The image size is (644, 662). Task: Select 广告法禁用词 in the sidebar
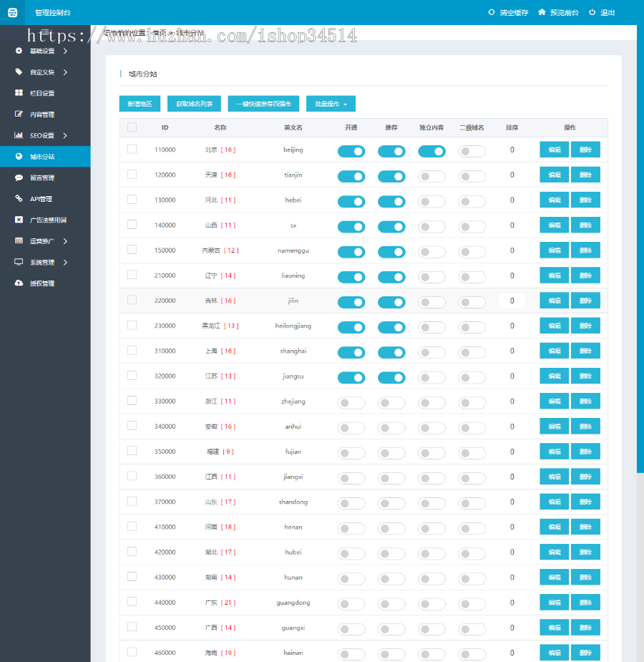(48, 220)
